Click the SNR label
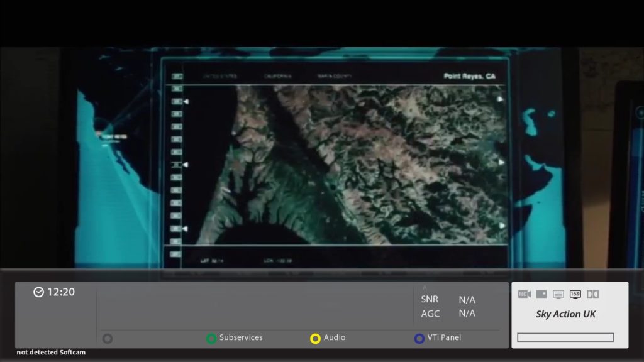644x362 pixels. [x=430, y=299]
